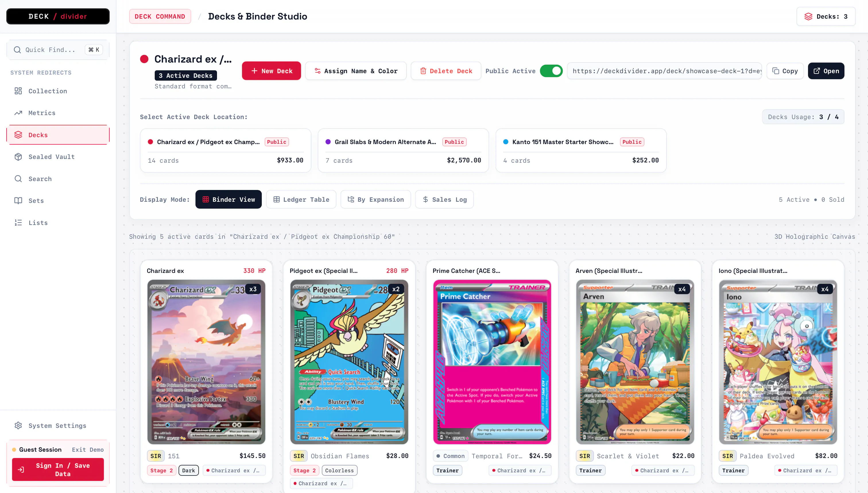Viewport: 868px width, 493px height.
Task: Toggle the Public Active switch
Action: 551,71
